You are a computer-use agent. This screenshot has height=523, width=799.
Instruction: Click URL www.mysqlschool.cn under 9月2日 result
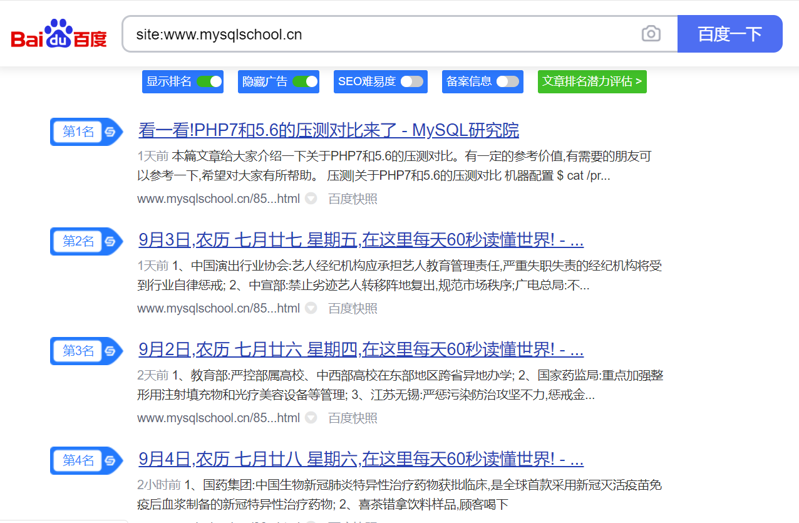click(218, 418)
